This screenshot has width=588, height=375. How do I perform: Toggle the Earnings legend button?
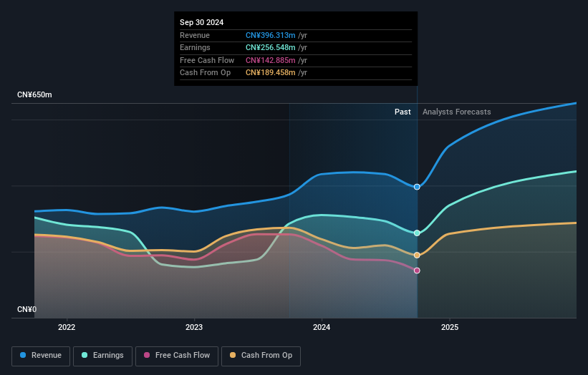coord(102,356)
